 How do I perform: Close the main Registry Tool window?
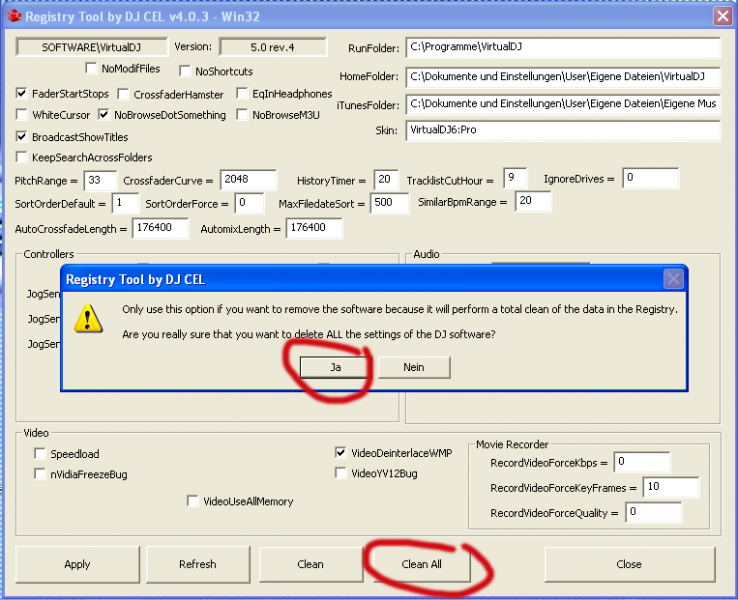coord(722,16)
